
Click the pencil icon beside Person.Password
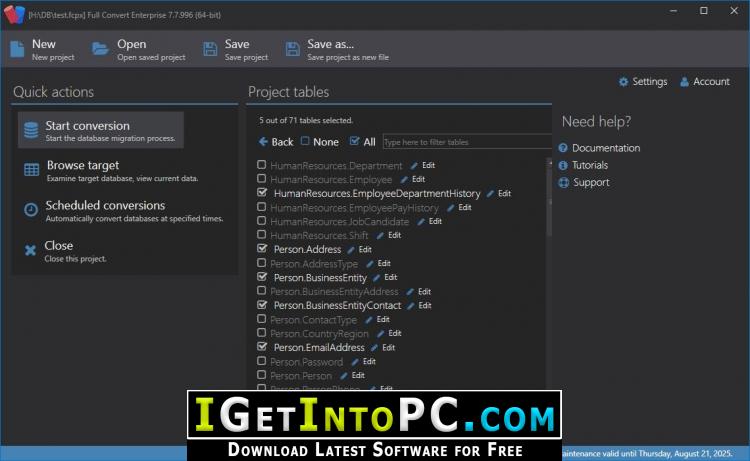click(355, 362)
